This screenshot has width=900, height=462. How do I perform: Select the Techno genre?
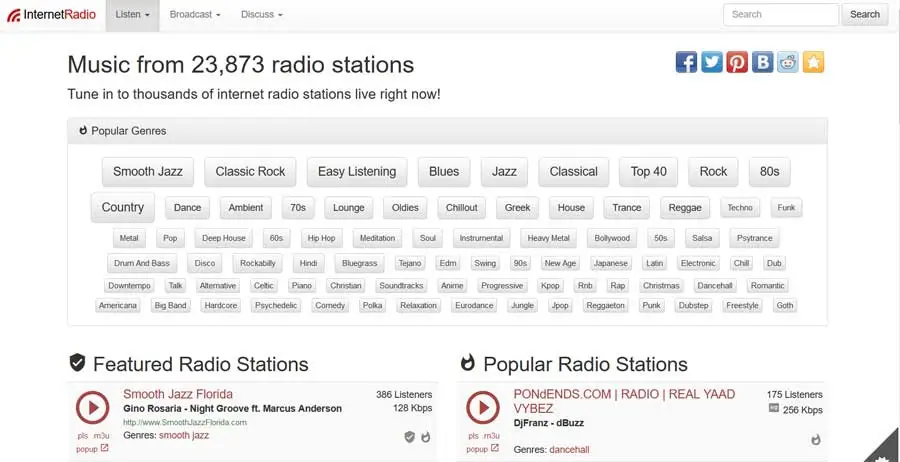[x=740, y=208]
